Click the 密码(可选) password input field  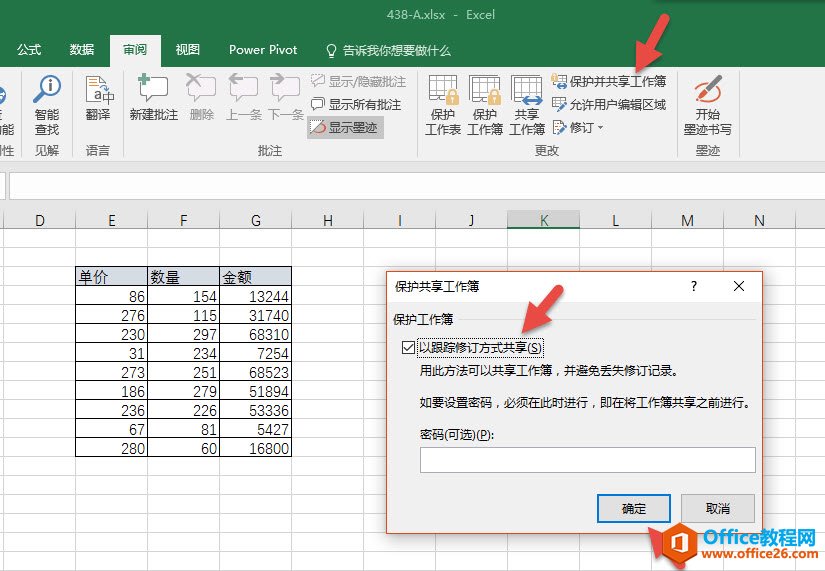coord(587,460)
